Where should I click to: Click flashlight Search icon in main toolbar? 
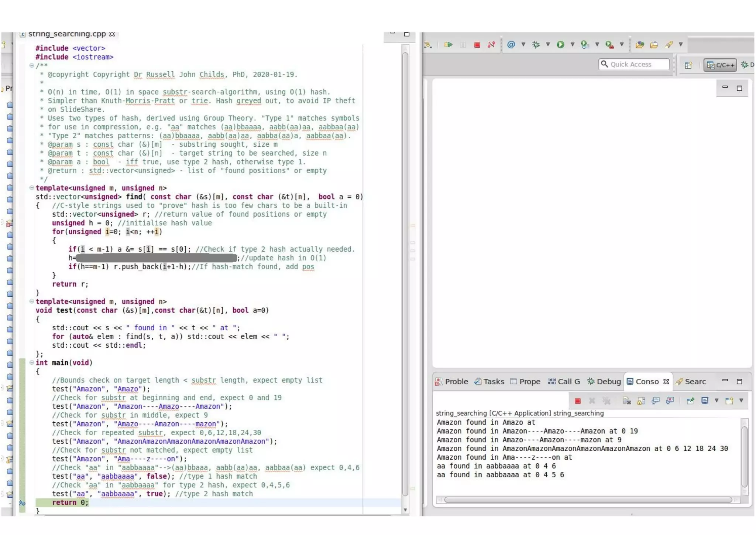[669, 45]
